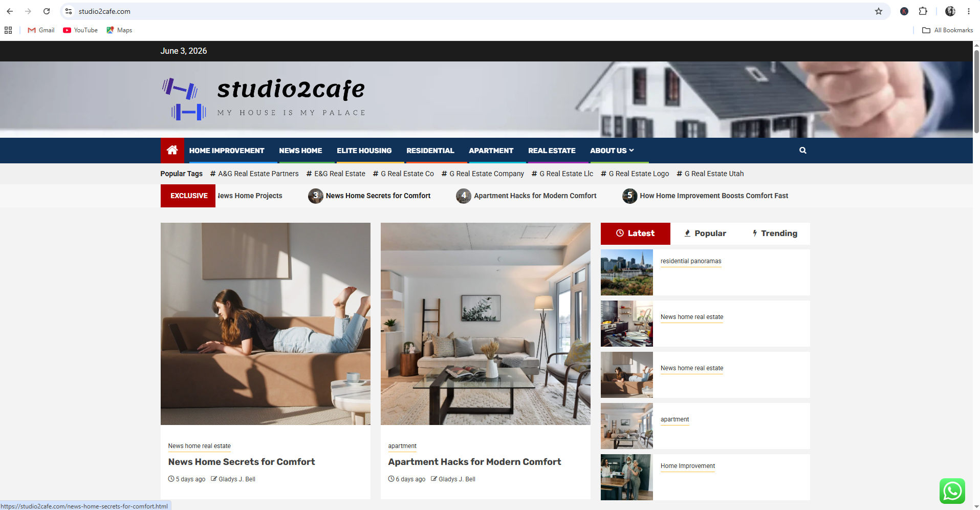The height and width of the screenshot is (510, 980).
Task: Click the woman on sofa article image
Action: pyautogui.click(x=266, y=324)
